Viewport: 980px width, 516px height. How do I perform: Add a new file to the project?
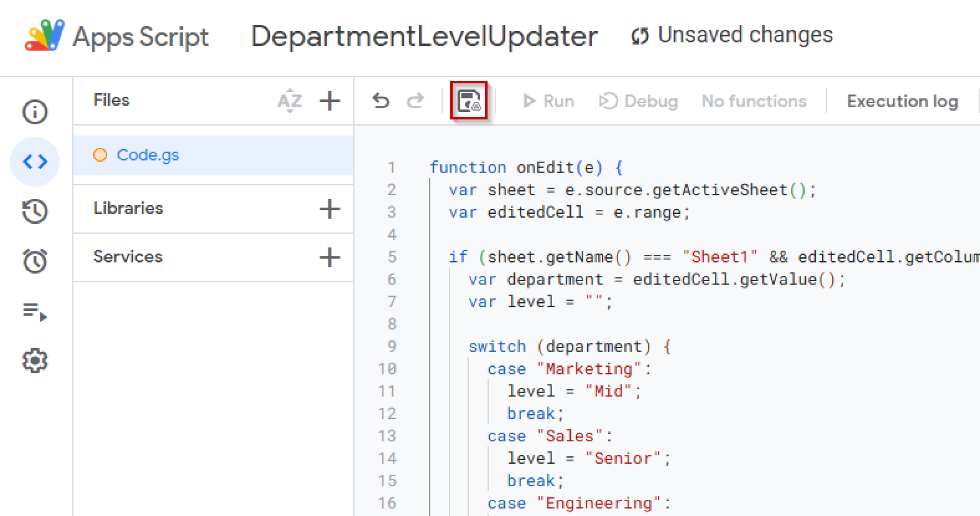coord(330,100)
